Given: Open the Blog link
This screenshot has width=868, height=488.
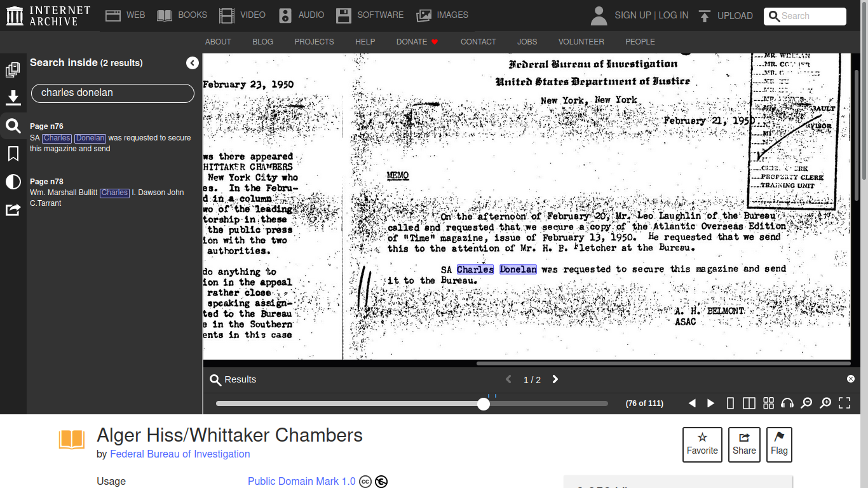Looking at the screenshot, I should pos(262,42).
